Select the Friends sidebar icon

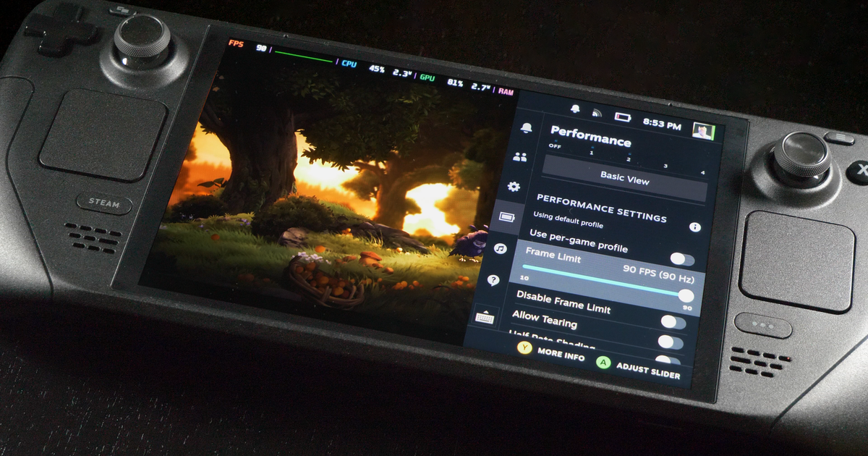[x=519, y=156]
